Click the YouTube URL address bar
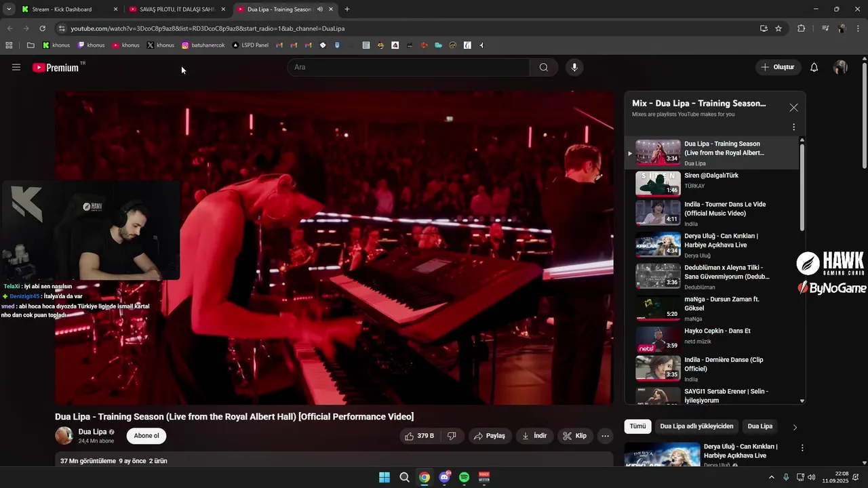Screen dimensions: 868x488 [x=407, y=28]
